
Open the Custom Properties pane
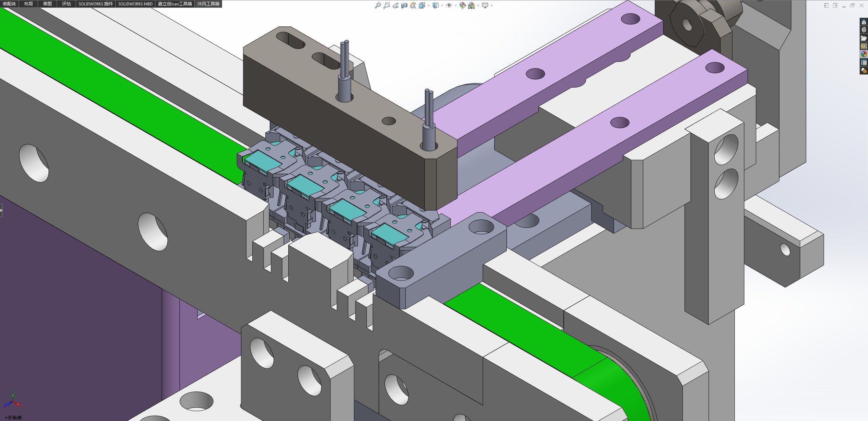tap(864, 63)
